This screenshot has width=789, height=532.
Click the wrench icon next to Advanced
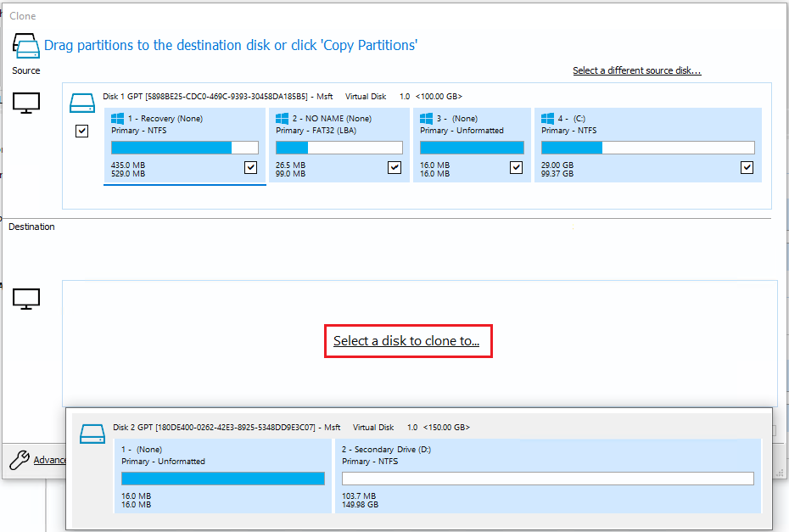19,459
